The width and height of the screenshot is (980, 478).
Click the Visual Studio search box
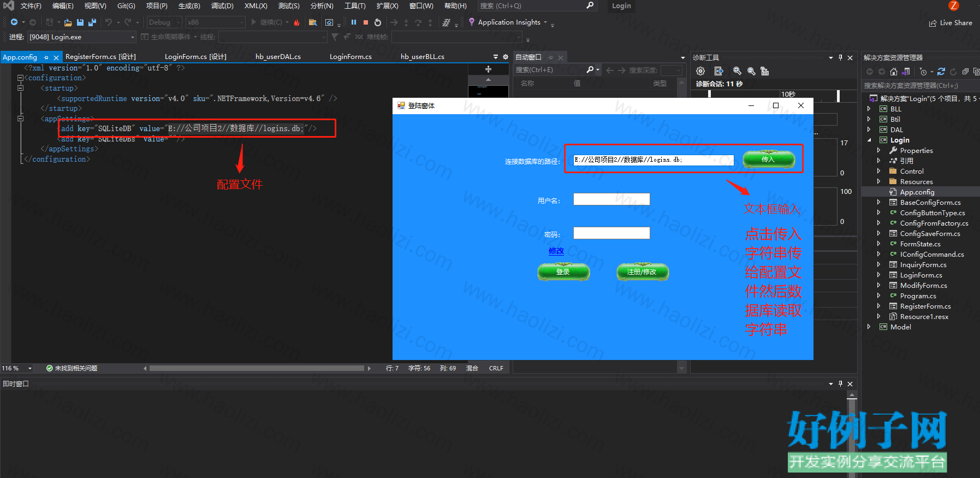click(x=537, y=6)
